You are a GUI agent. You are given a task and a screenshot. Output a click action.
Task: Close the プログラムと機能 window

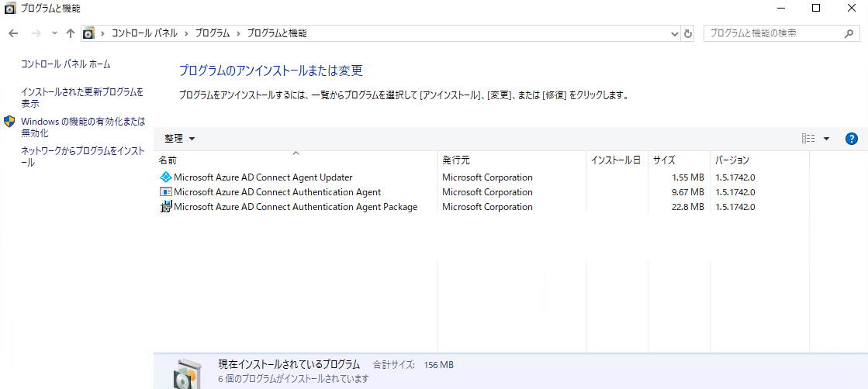click(x=851, y=8)
